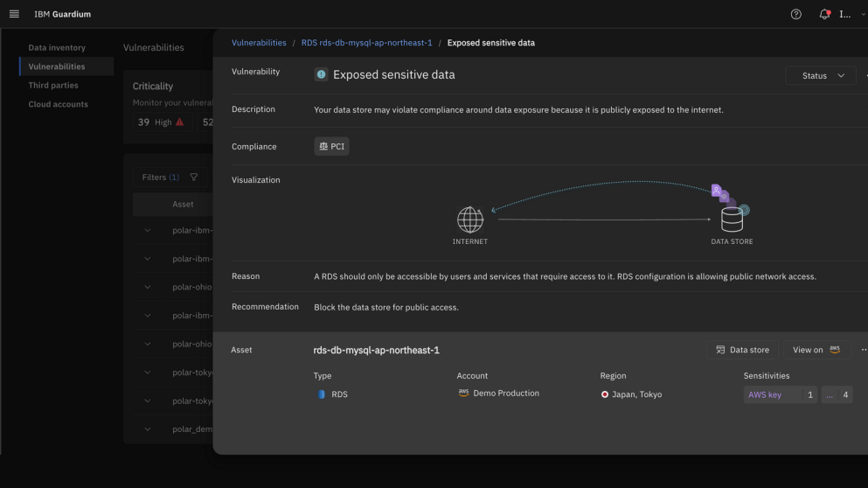Open the notifications bell
Viewport: 868px width, 488px height.
[x=824, y=14]
